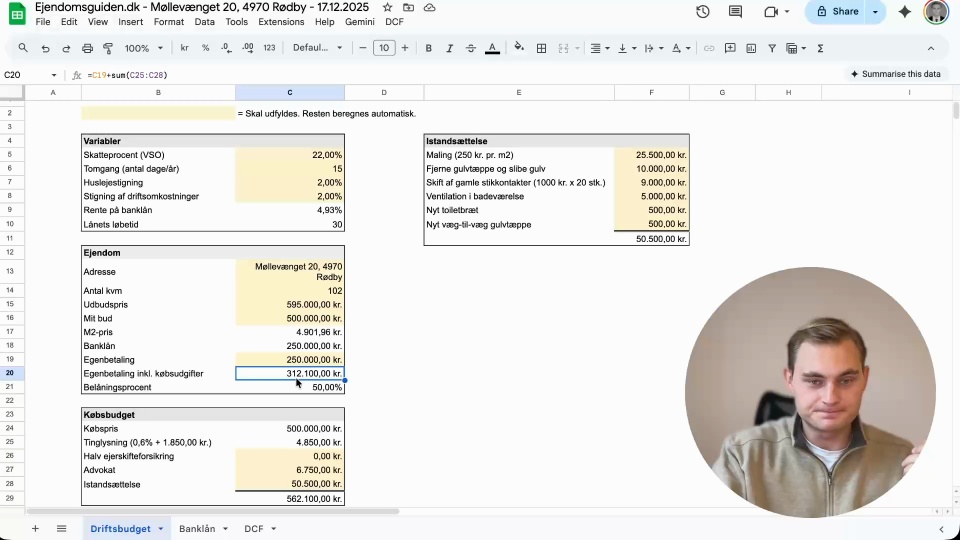
Task: Click the functions sigma icon
Action: [x=820, y=48]
